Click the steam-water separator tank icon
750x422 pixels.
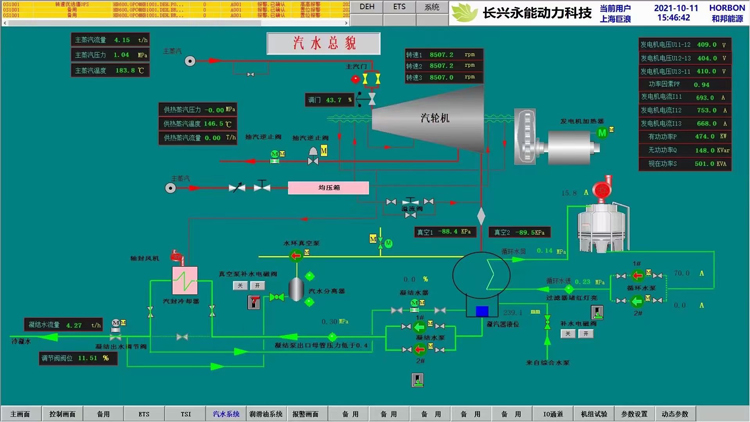297,288
